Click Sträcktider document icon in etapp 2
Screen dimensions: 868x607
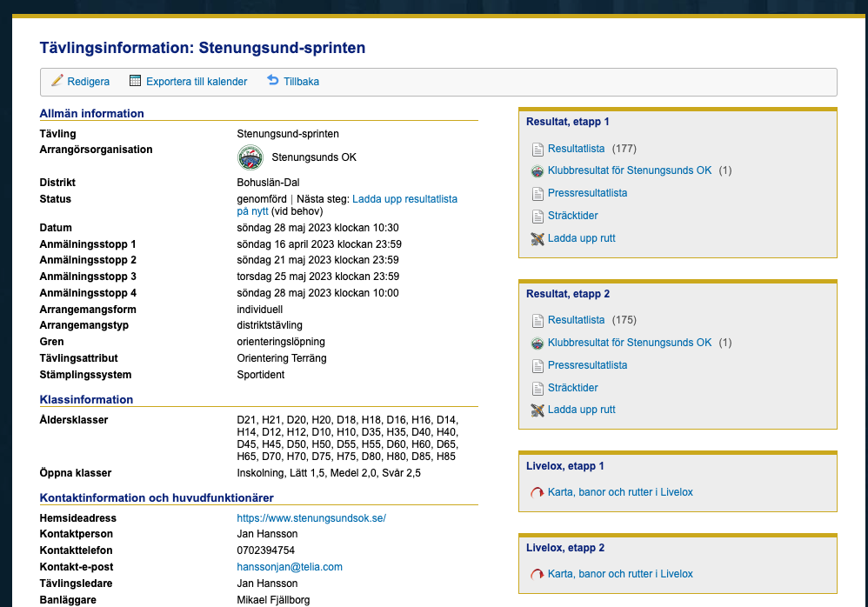coord(537,389)
